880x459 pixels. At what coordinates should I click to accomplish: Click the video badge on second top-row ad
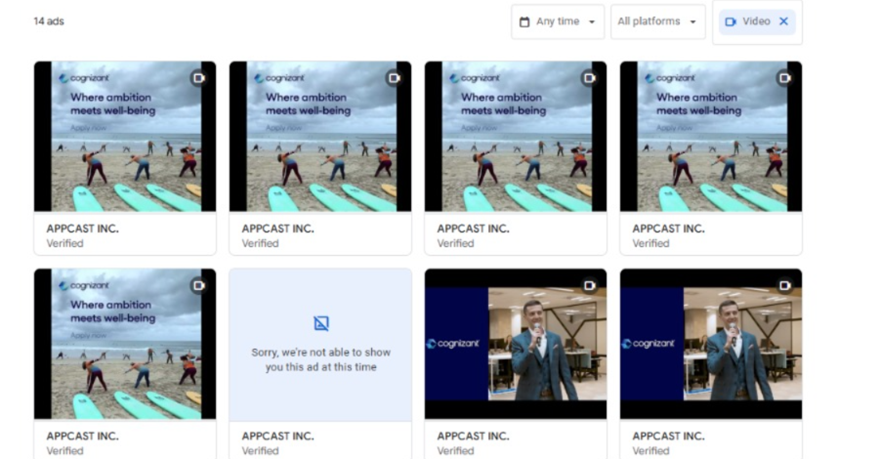394,78
